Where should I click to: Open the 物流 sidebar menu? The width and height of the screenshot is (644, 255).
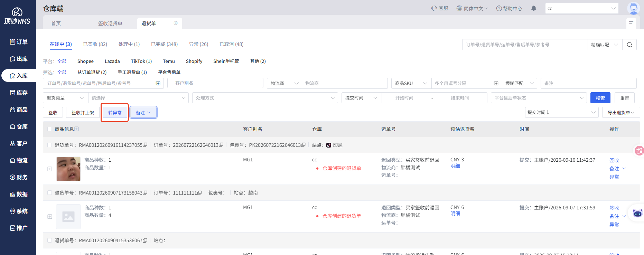click(x=19, y=160)
